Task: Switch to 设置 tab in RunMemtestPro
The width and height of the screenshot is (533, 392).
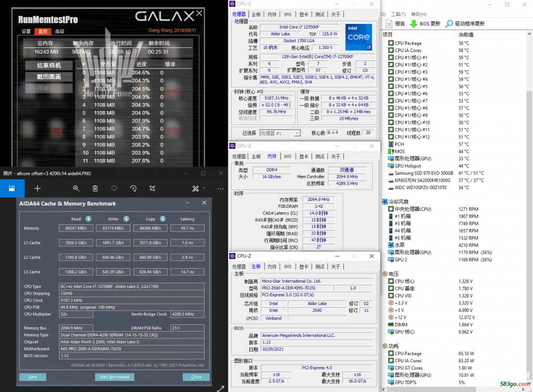Action: (26, 31)
